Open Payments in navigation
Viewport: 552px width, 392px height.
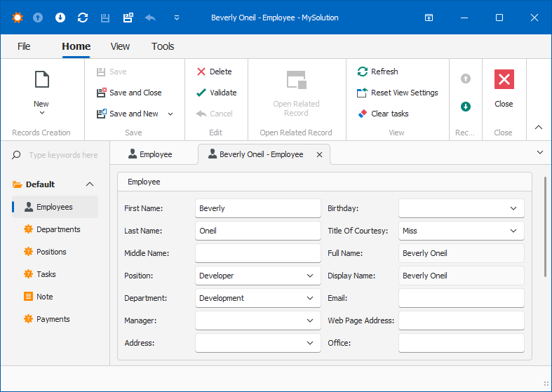point(55,319)
